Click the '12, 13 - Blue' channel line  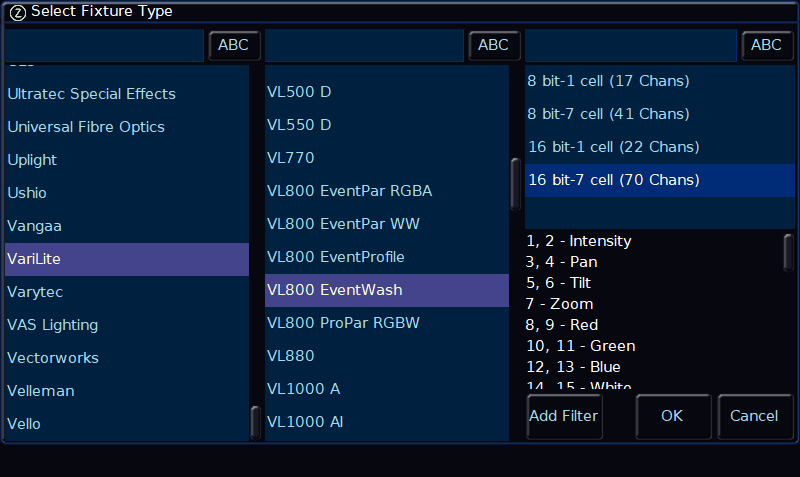pos(573,367)
